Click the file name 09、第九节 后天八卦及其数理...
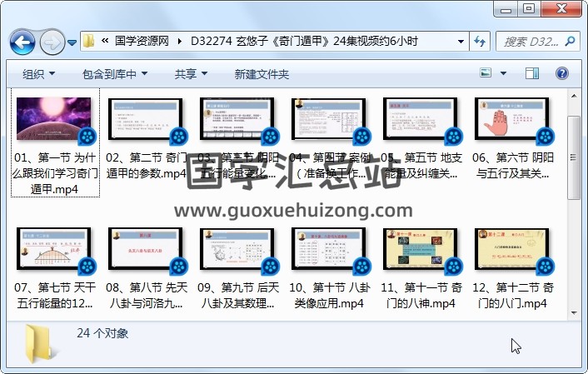 238,295
